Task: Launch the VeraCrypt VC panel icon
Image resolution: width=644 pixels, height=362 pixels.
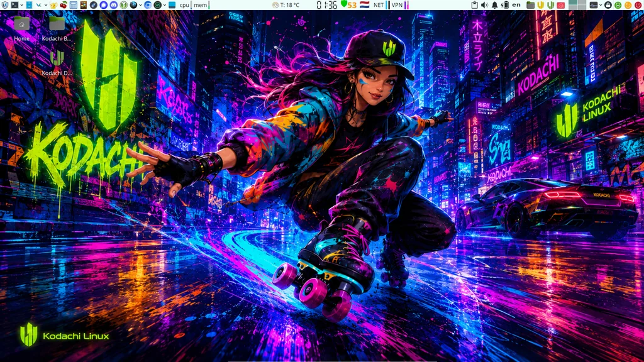Action: (x=38, y=5)
